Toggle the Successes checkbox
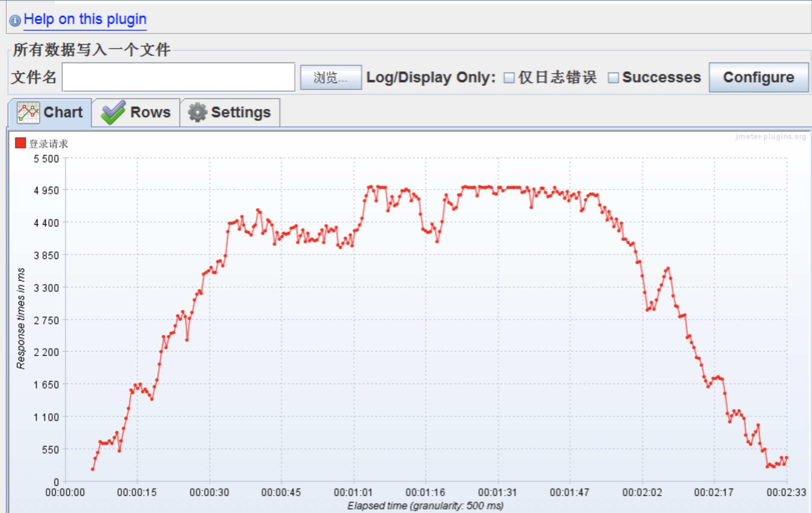 [x=613, y=78]
